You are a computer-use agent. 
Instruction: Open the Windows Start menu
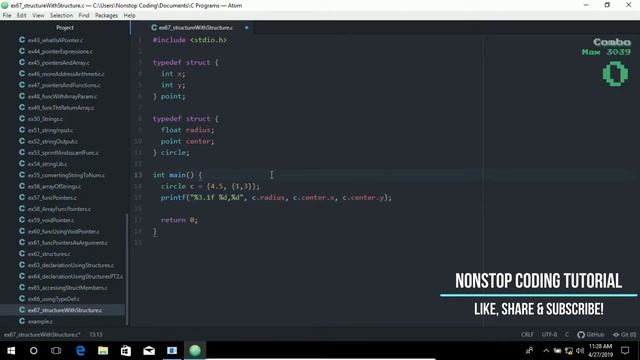pyautogui.click(x=11, y=351)
